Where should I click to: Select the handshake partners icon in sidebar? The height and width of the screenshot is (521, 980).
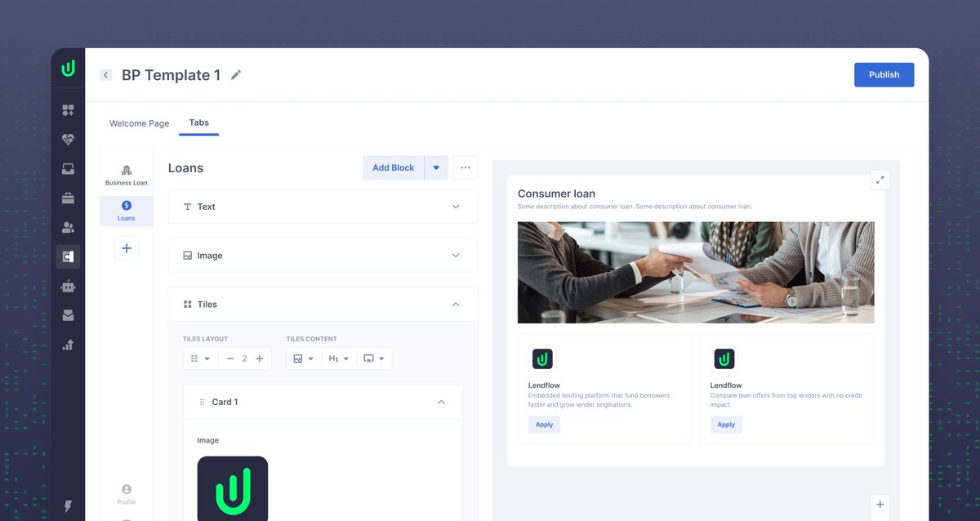click(x=68, y=139)
